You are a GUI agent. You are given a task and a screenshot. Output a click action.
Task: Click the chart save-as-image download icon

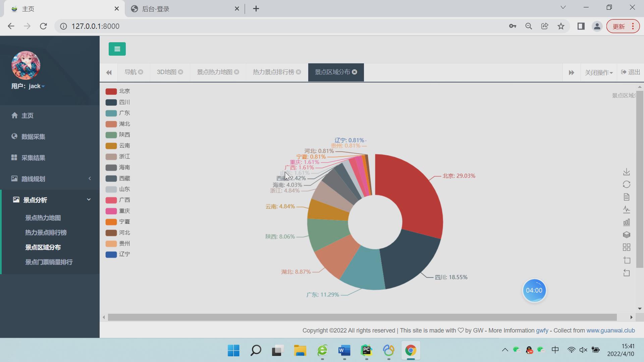click(626, 172)
